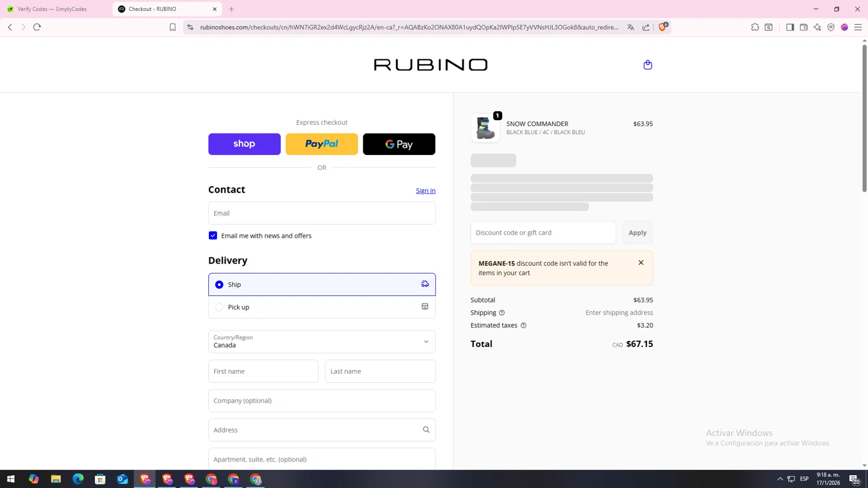Open Microsoft Store from the taskbar
This screenshot has height=488, width=868.
point(100,479)
